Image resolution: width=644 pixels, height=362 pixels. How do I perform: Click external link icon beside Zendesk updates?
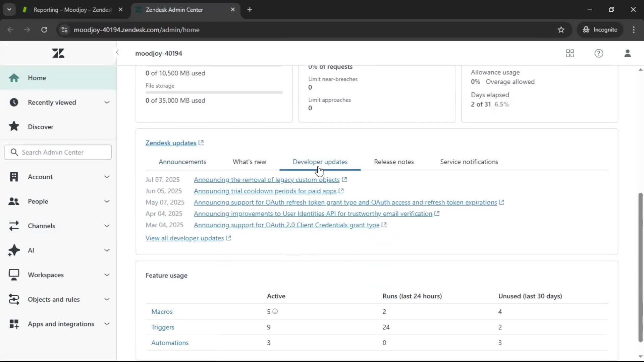[x=201, y=143]
